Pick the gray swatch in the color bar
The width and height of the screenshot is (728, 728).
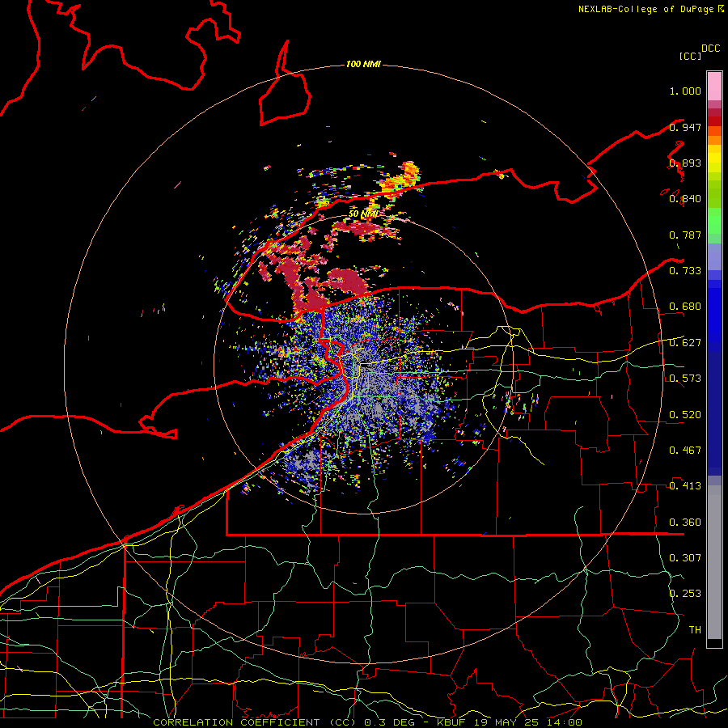tap(714, 562)
